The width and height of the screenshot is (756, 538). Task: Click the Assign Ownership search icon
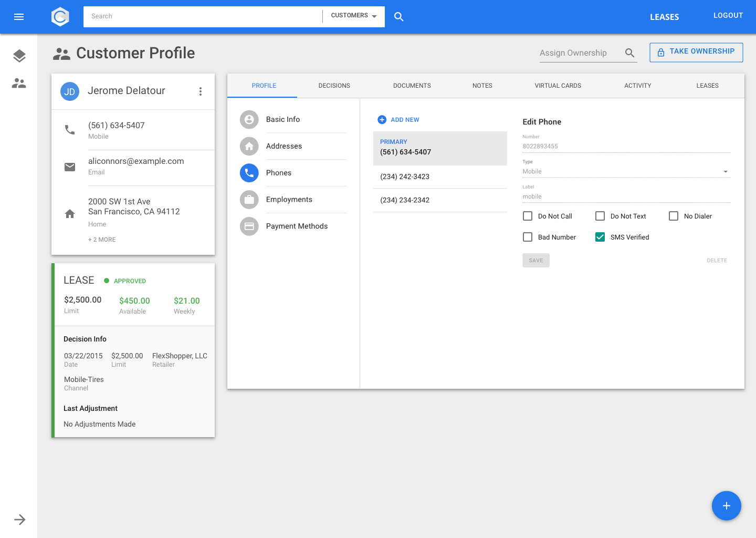point(629,53)
